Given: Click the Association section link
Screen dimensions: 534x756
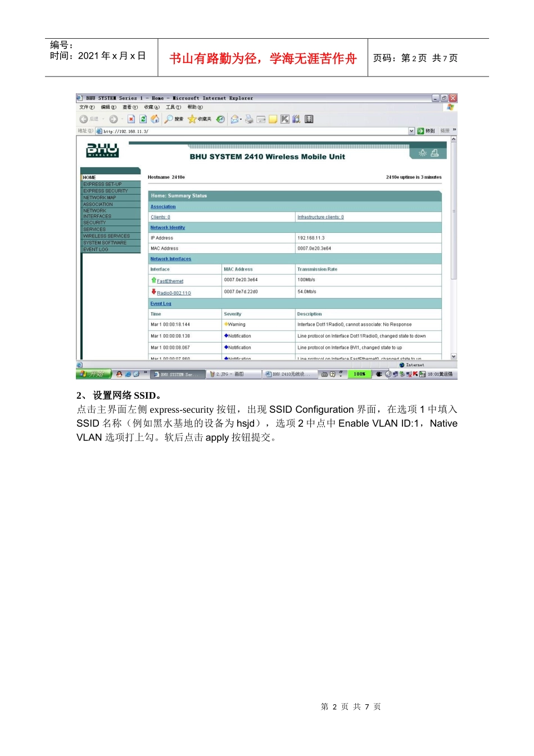Looking at the screenshot, I should [163, 207].
